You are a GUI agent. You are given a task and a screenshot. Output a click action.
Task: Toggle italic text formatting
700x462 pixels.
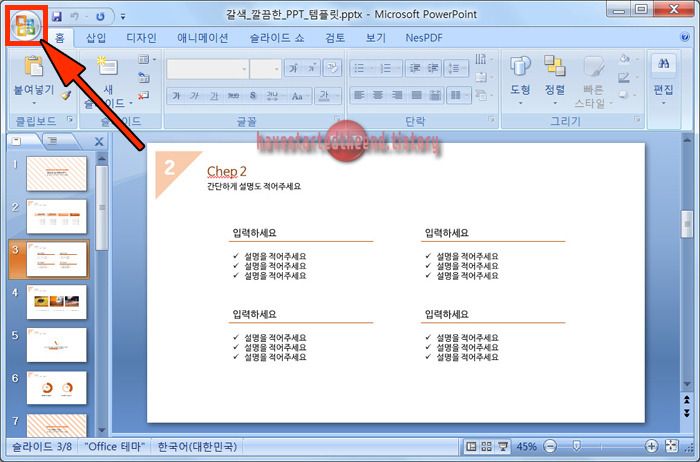(x=195, y=96)
